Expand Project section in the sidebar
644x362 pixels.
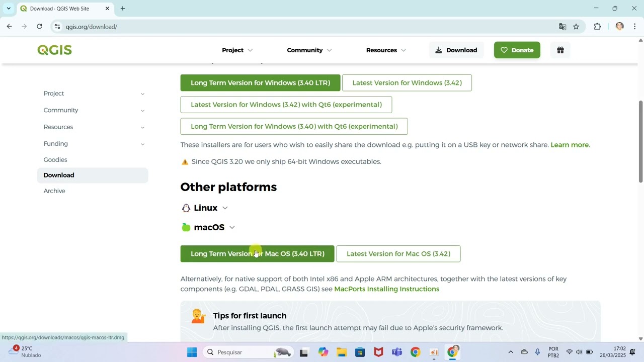[142, 94]
